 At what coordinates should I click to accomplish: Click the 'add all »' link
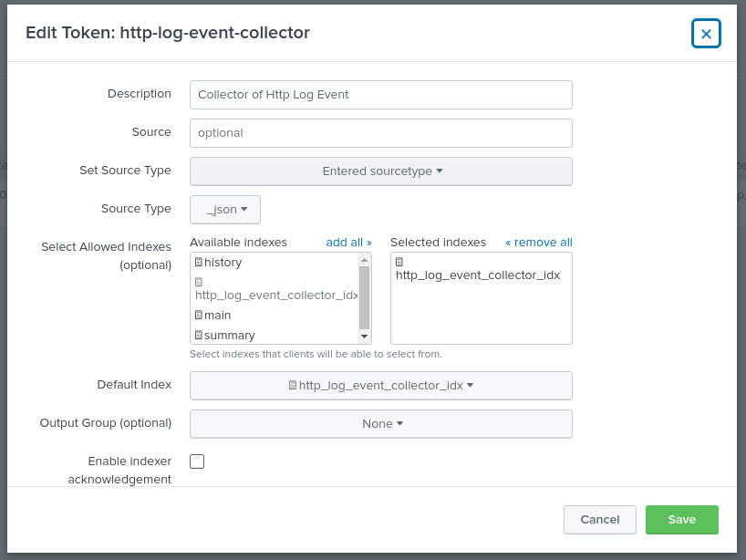click(348, 243)
